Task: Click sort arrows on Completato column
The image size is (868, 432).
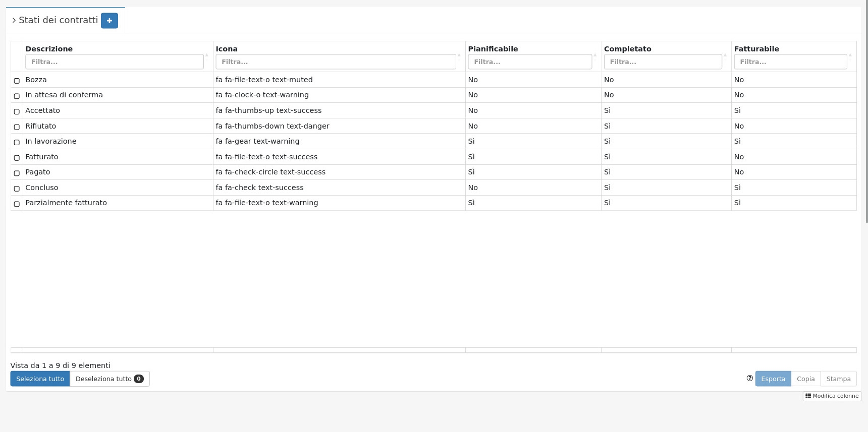Action: point(725,55)
